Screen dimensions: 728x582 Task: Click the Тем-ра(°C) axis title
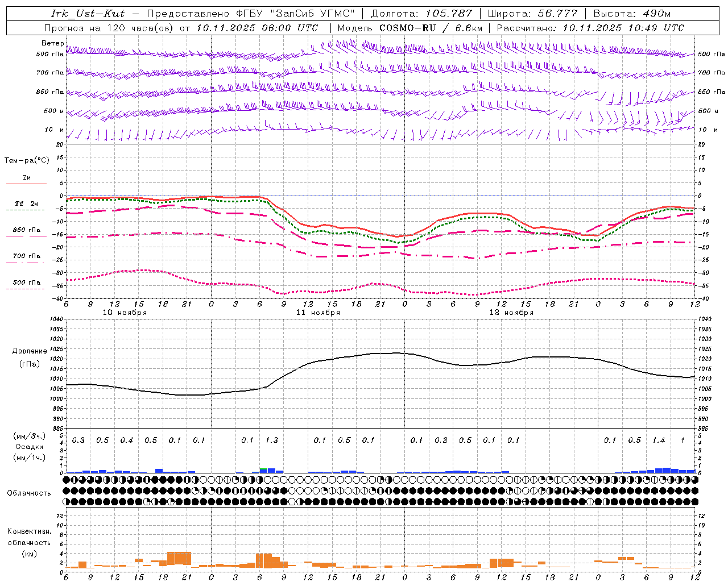(x=27, y=161)
